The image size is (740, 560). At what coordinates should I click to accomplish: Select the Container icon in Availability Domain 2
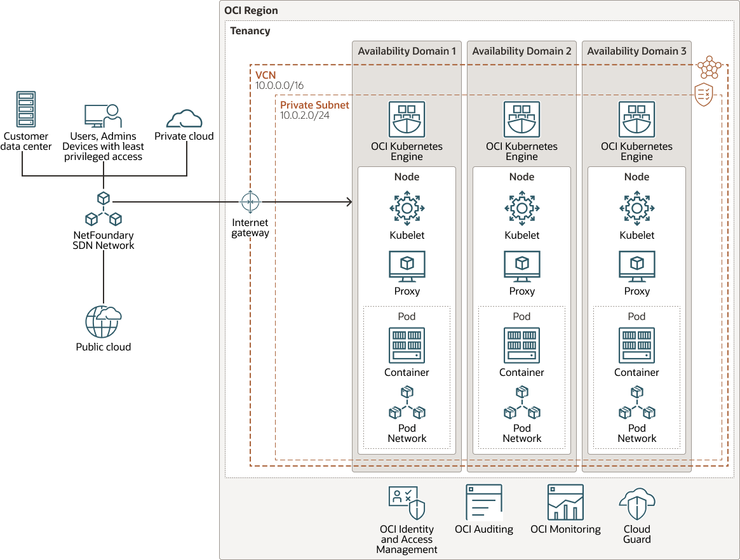point(521,345)
